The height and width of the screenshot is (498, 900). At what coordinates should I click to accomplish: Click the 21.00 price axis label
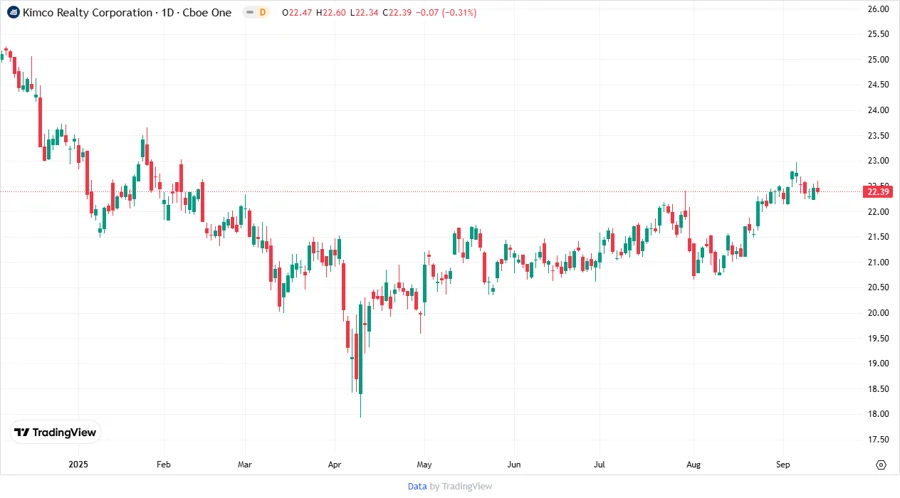[x=878, y=262]
